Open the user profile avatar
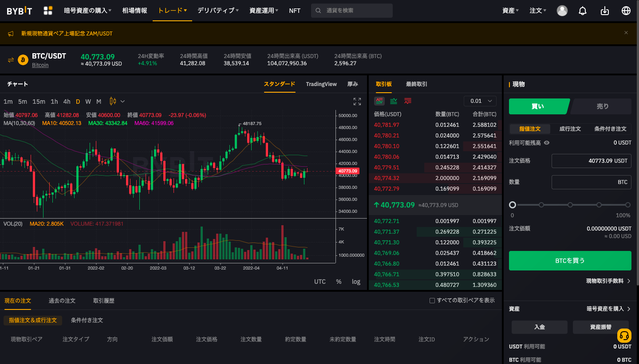 click(x=562, y=11)
